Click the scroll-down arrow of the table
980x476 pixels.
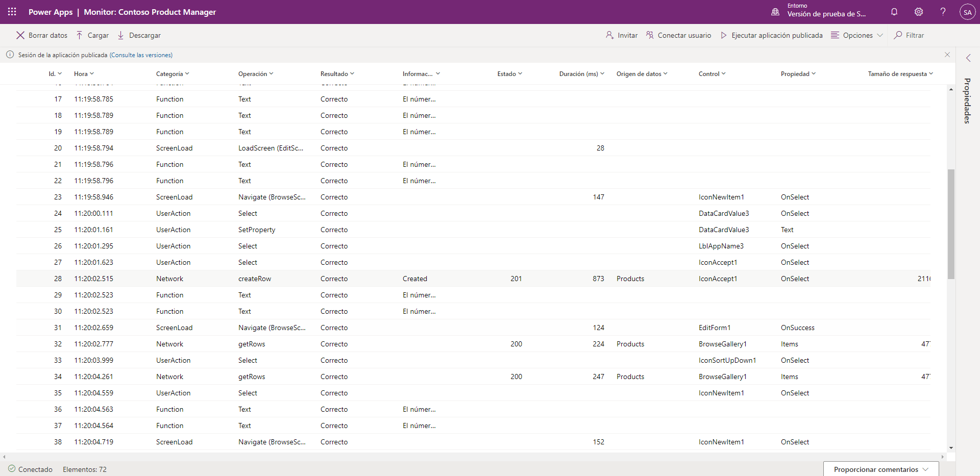pos(951,448)
